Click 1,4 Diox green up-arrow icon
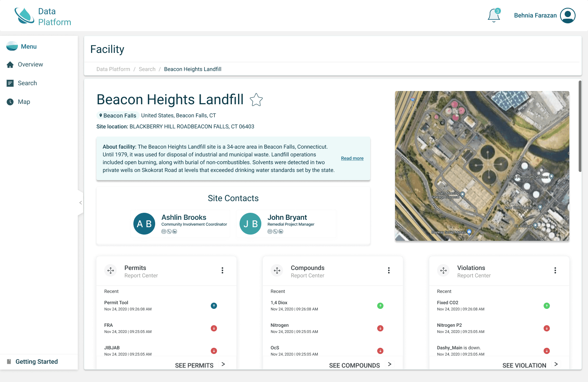The image size is (588, 382). [380, 306]
